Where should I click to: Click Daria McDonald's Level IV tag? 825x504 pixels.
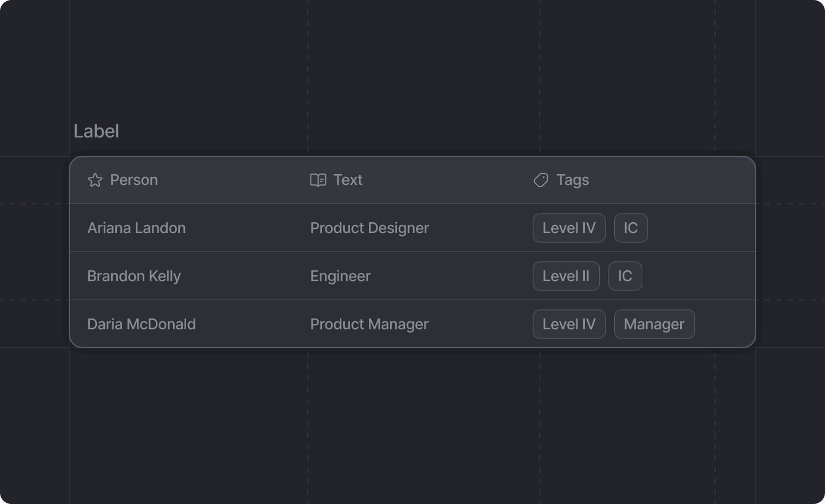[x=569, y=324]
